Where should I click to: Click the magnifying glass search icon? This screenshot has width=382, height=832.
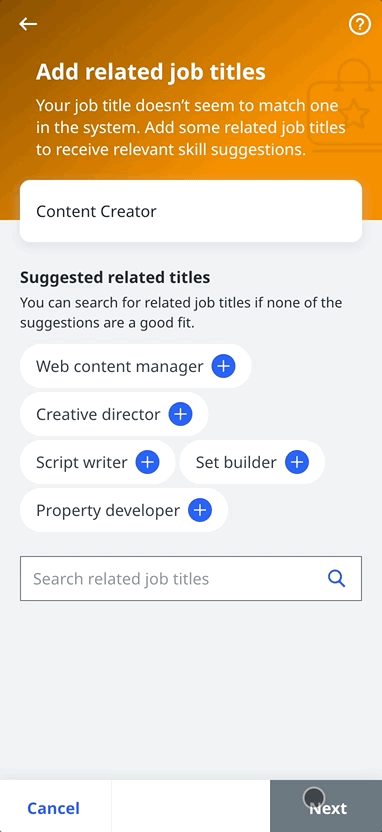tap(337, 578)
